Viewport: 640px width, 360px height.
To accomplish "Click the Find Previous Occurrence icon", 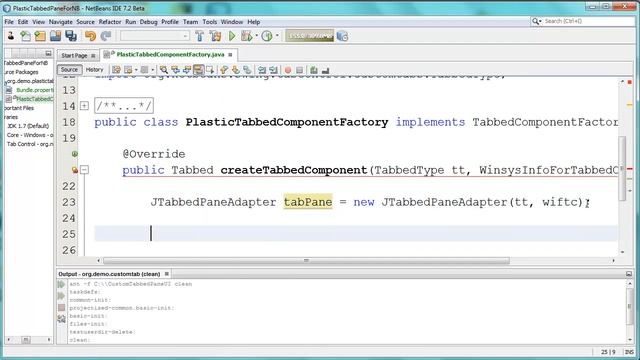I will pos(176,70).
